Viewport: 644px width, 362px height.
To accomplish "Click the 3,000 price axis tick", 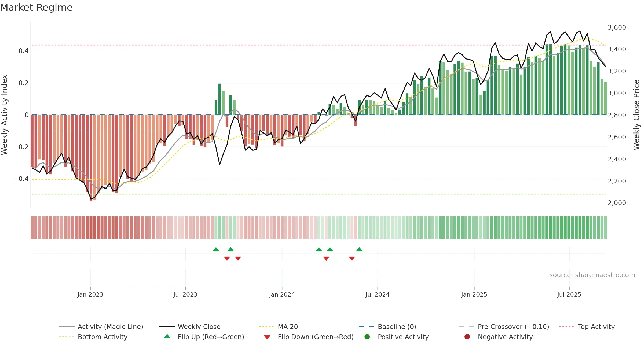I will [617, 93].
